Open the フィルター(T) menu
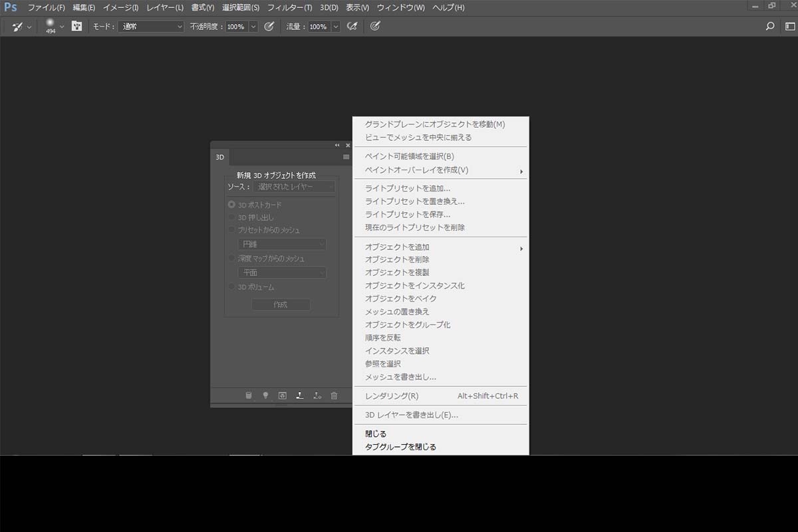 pos(290,7)
